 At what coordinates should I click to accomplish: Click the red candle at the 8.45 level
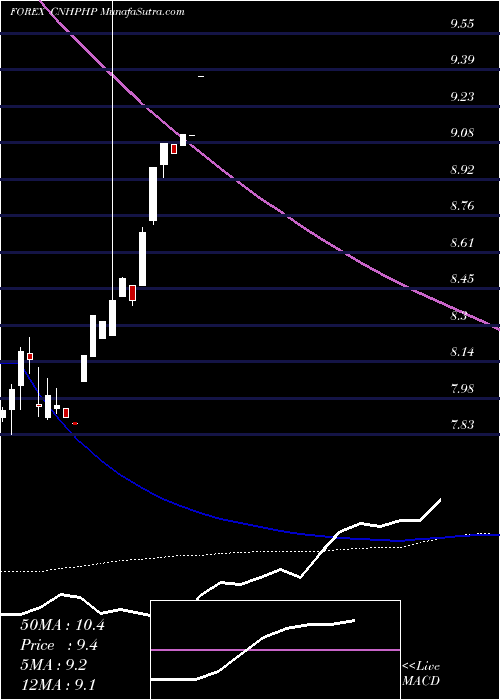[x=133, y=294]
